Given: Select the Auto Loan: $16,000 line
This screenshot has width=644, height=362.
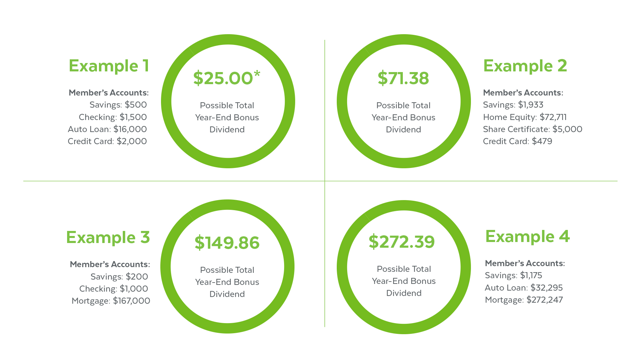Looking at the screenshot, I should pos(107,129).
